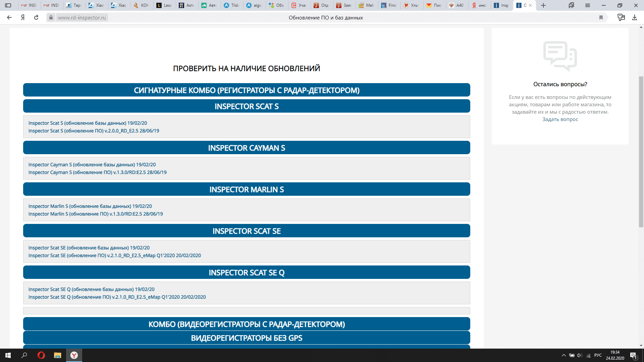Image resolution: width=644 pixels, height=362 pixels.
Task: Open the browser sidebar panel icon
Action: [x=8, y=5]
